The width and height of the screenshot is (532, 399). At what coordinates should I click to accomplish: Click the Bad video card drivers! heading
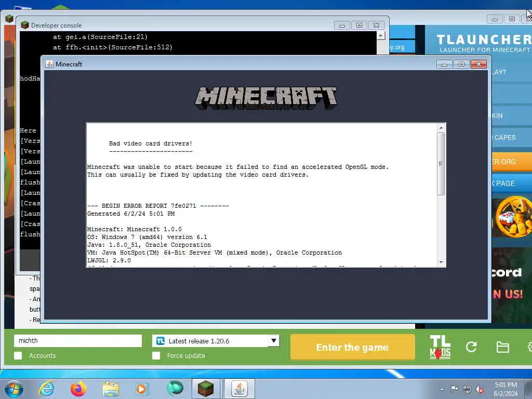[x=151, y=143]
